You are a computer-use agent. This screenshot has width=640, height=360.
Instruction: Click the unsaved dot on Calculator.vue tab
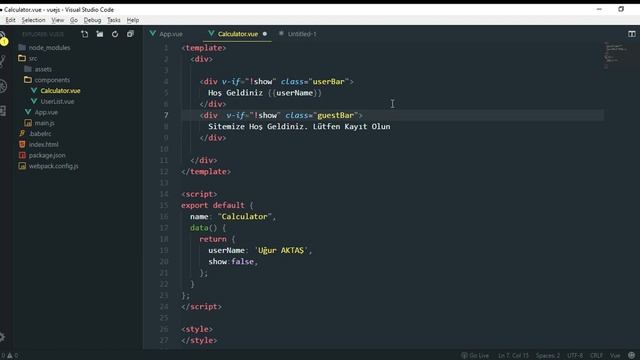(x=265, y=34)
